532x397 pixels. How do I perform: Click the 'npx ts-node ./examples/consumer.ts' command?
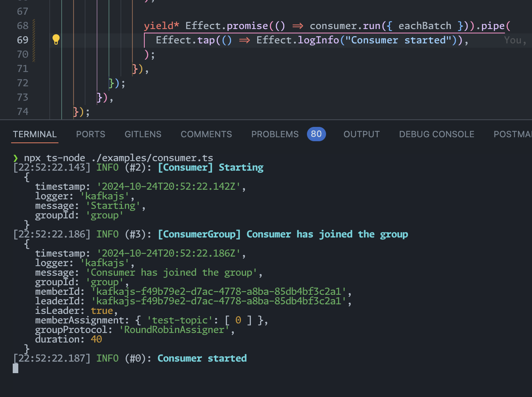[x=118, y=158]
